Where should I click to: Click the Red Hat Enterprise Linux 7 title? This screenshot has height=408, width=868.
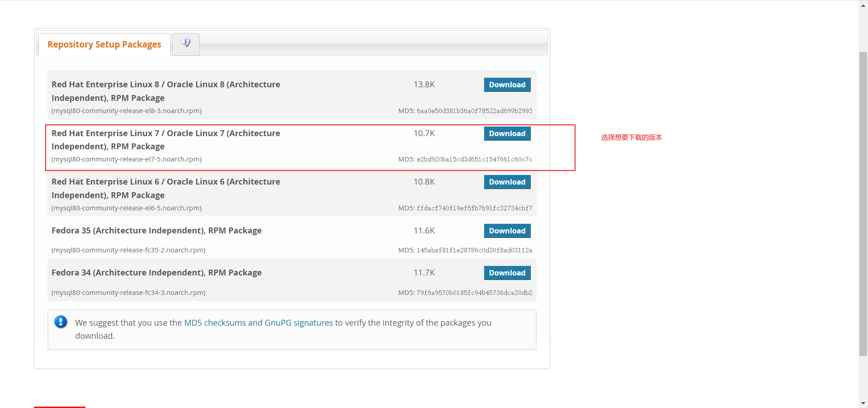(166, 140)
